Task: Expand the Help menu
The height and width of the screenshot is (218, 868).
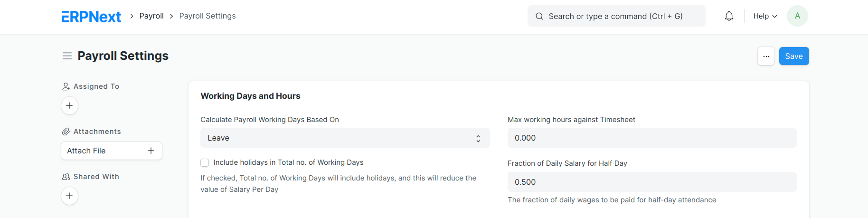Action: point(765,16)
